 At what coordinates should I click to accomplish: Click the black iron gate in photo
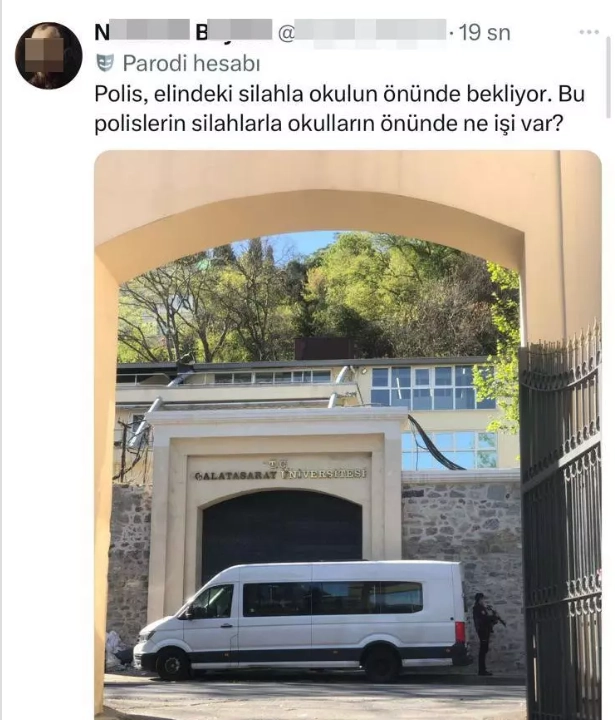pos(560,523)
